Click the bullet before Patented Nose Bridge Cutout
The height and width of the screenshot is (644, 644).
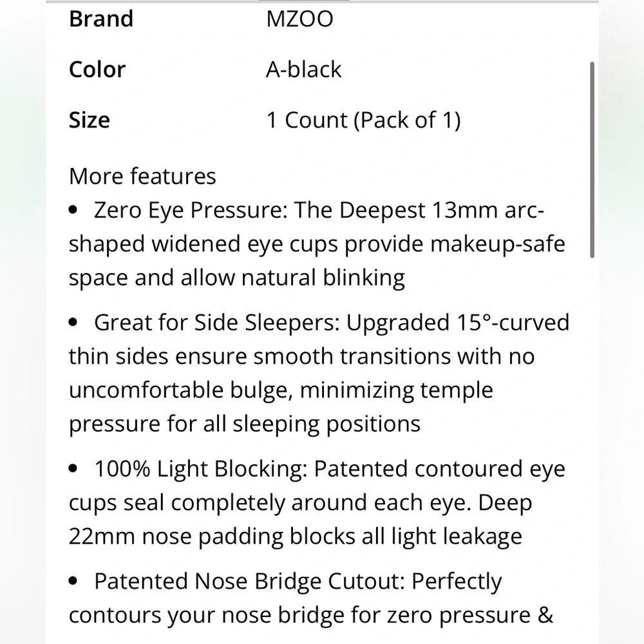click(73, 581)
